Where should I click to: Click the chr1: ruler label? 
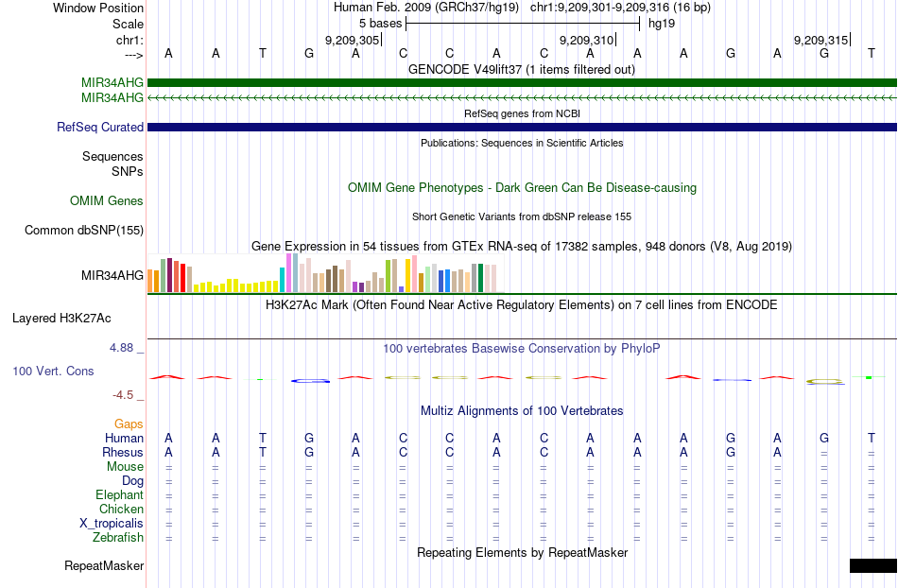(130, 40)
